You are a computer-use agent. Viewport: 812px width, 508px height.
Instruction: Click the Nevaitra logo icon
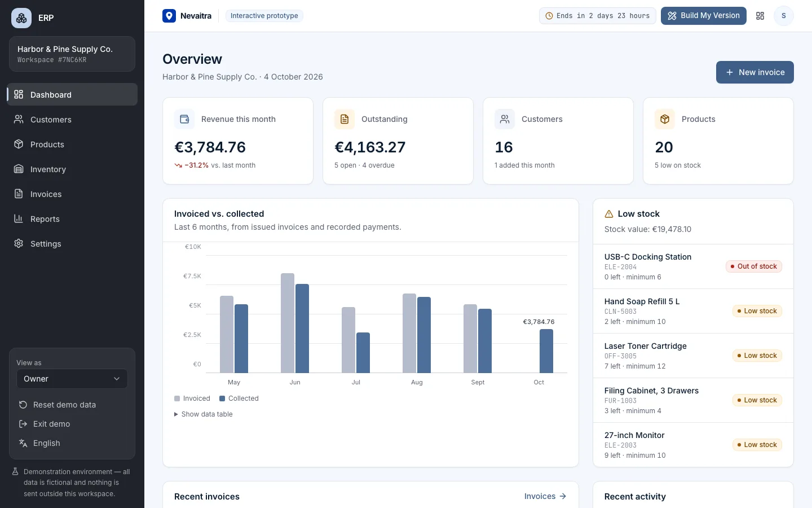coord(169,16)
